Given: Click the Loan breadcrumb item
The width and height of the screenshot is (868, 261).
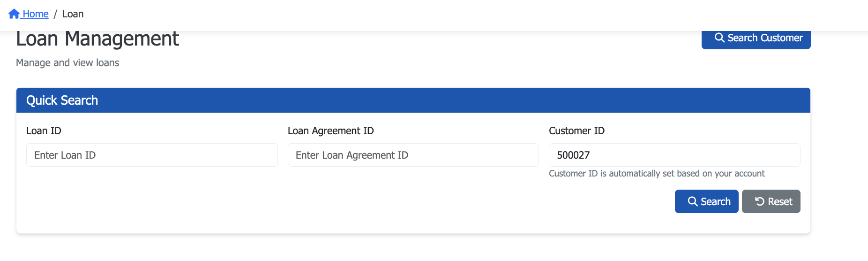Looking at the screenshot, I should (x=73, y=14).
